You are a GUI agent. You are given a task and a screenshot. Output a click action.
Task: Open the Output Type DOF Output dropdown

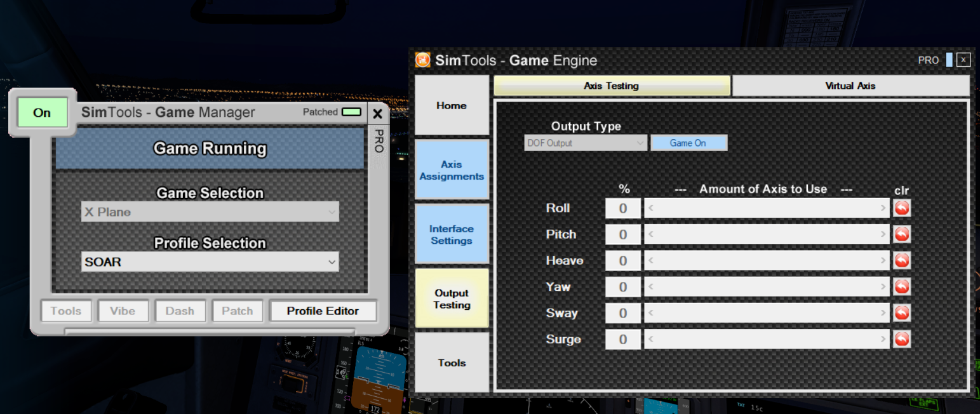586,143
